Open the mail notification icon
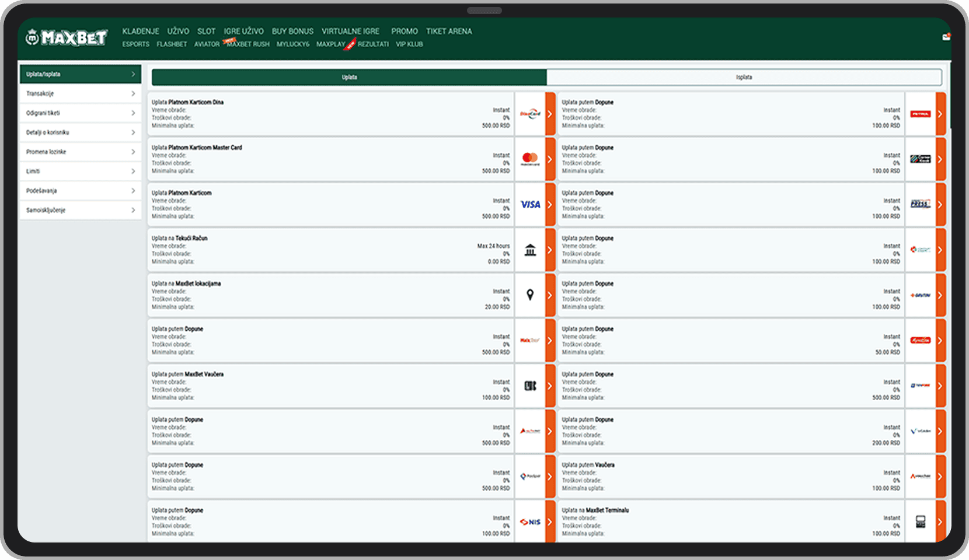 [x=946, y=37]
